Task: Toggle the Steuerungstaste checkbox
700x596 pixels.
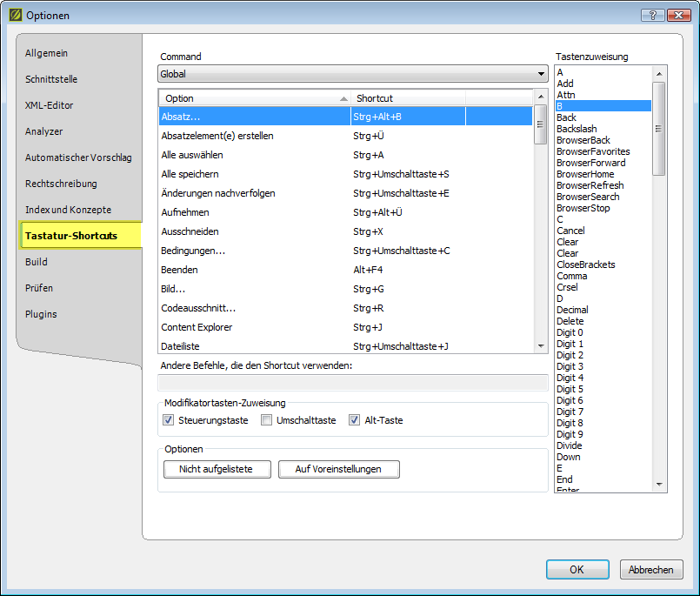Action: pos(169,420)
